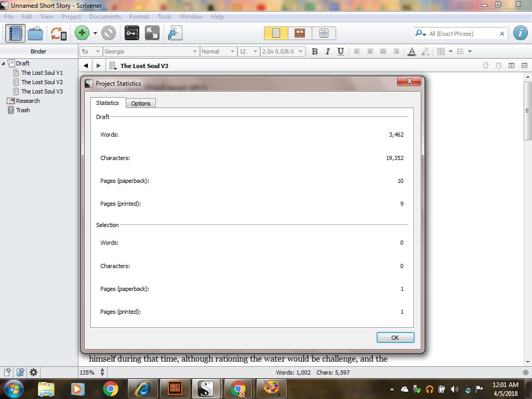Viewport: 532px width, 399px height.
Task: Toggle bold formatting
Action: 314,51
